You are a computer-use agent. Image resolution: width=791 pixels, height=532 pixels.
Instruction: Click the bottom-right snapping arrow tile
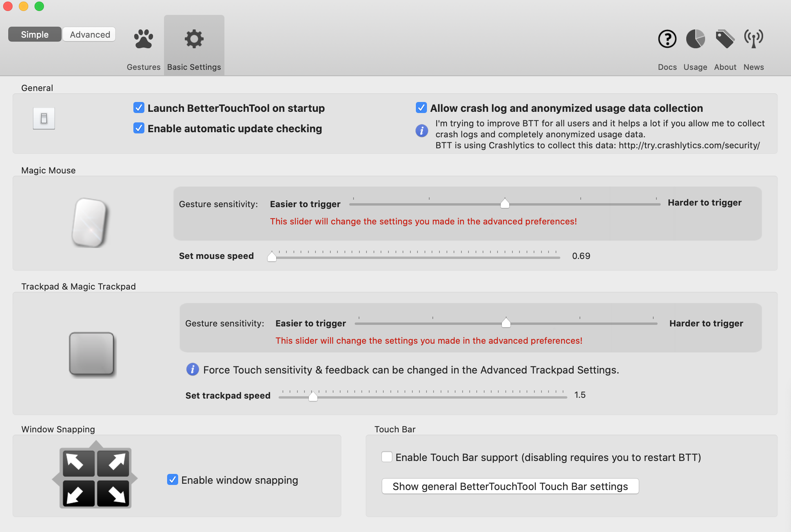[x=113, y=493]
